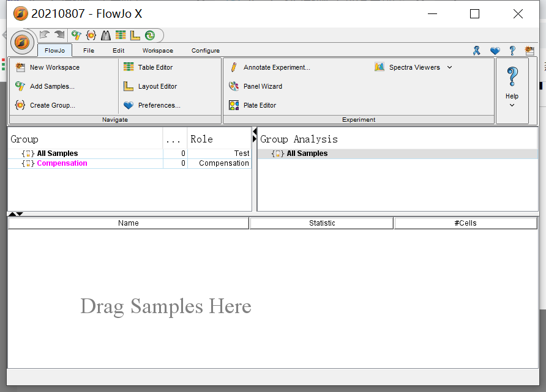The width and height of the screenshot is (546, 392).
Task: Click the Plate Editor icon
Action: pos(234,105)
